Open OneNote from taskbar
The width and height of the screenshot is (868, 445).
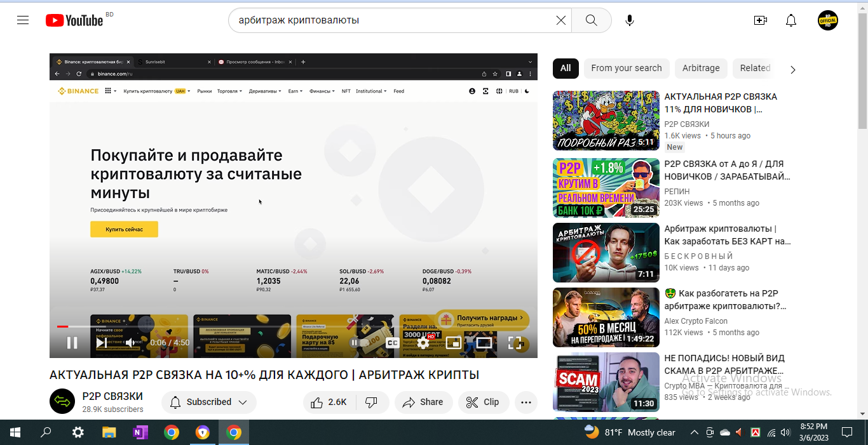[140, 432]
